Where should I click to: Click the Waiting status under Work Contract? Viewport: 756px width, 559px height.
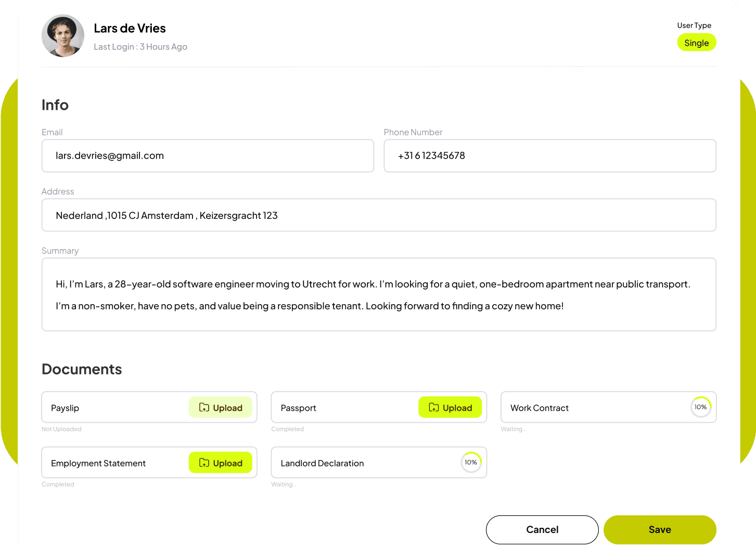coord(513,429)
